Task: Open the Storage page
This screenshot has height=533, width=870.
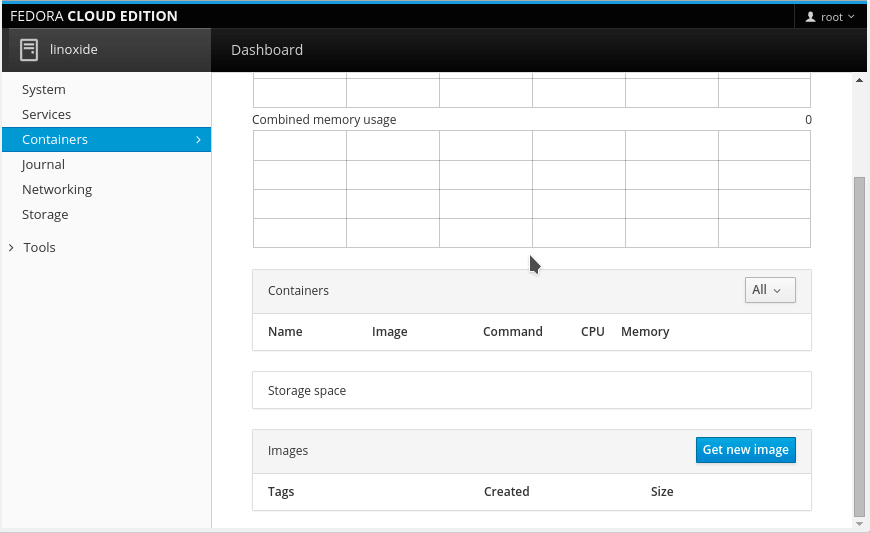Action: [45, 215]
